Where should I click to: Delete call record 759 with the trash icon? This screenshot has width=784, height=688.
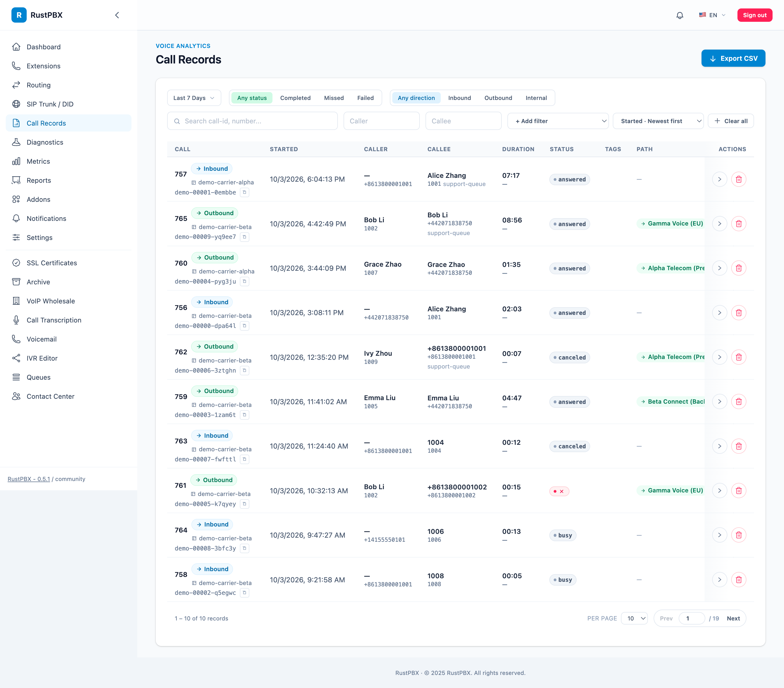pos(739,402)
